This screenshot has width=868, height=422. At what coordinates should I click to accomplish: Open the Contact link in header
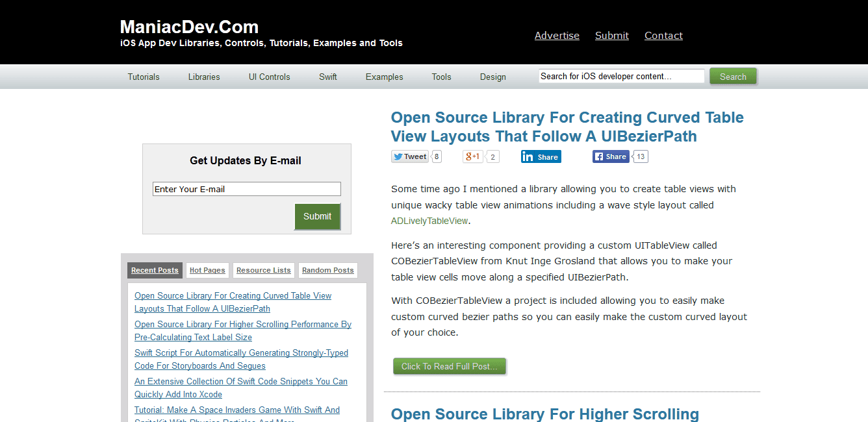(663, 36)
